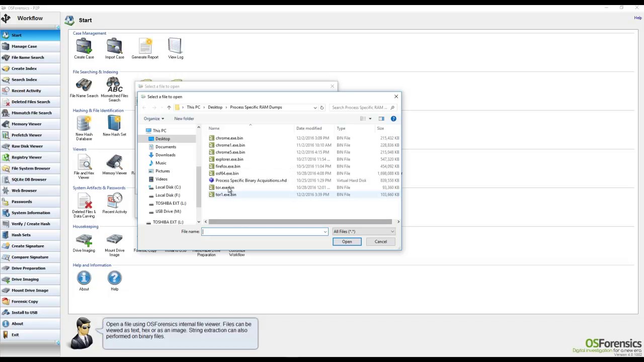Open Prefetch Viewer in sidebar
644x362 pixels.
pos(30,135)
